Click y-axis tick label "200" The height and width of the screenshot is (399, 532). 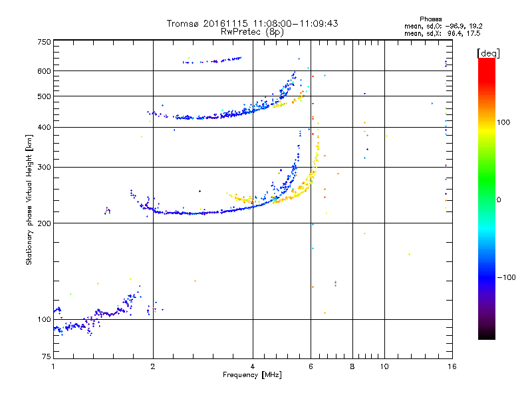[x=44, y=223]
